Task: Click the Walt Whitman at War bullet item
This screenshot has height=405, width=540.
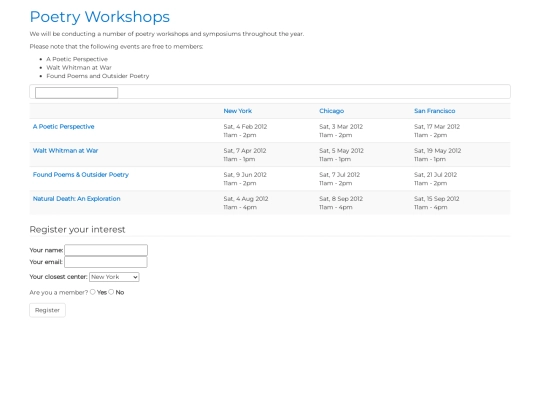Action: (79, 68)
